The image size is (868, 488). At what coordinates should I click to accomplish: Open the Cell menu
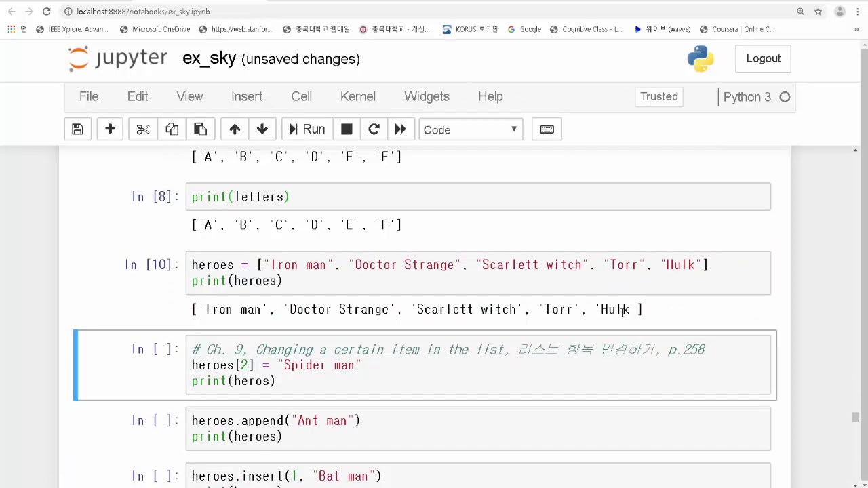click(301, 96)
